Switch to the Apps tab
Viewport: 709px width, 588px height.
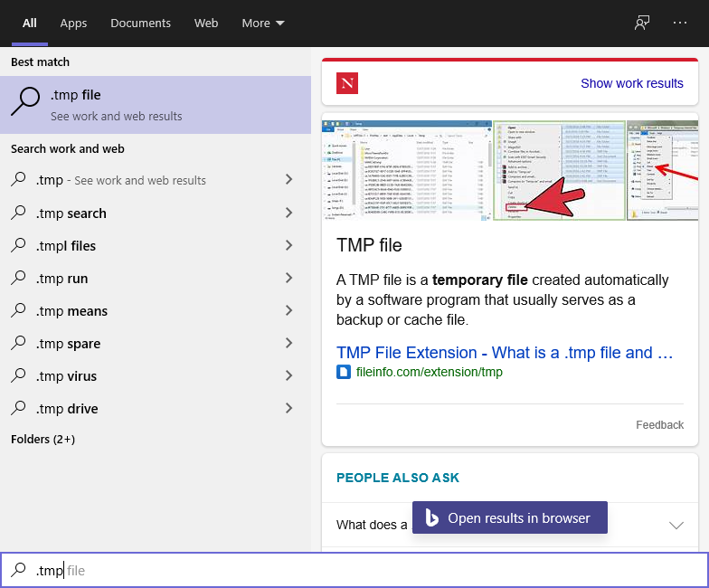73,24
